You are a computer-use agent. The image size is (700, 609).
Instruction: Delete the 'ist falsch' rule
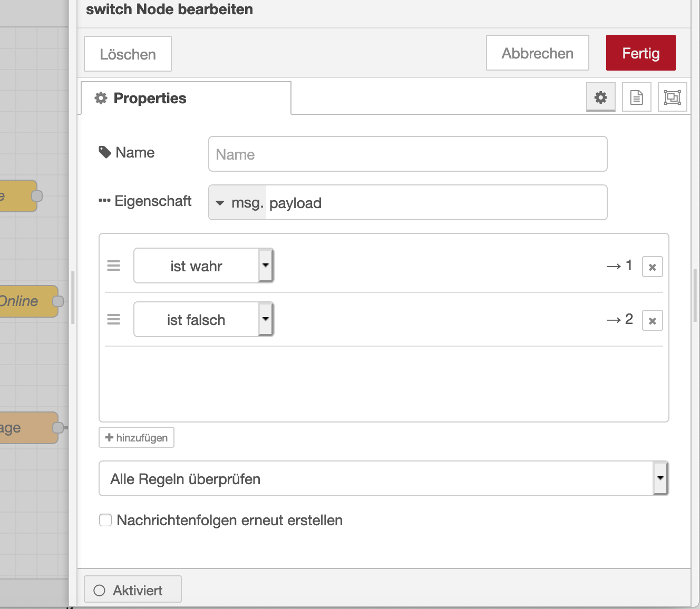[652, 321]
